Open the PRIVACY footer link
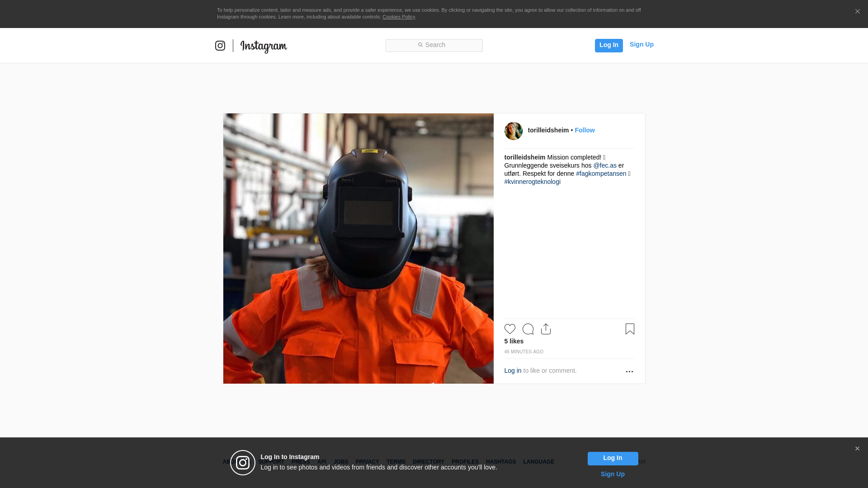This screenshot has height=488, width=868. pyautogui.click(x=367, y=462)
